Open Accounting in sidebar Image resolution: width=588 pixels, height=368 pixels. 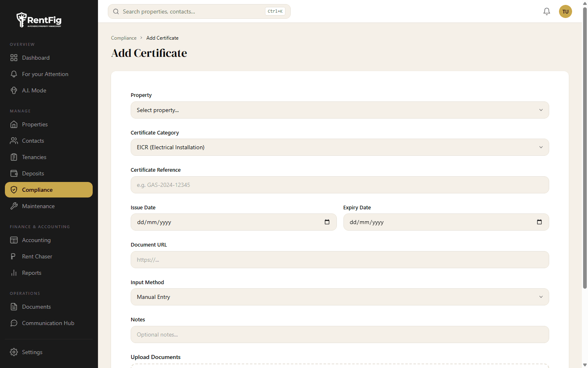[49, 240]
